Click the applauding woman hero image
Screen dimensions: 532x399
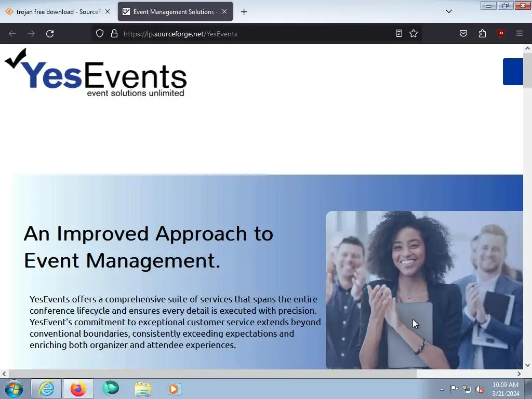424,290
